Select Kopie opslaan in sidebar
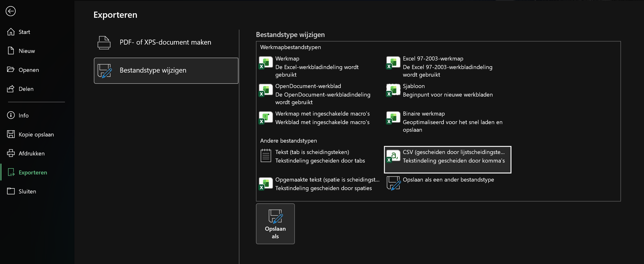Viewport: 644px width, 264px height. point(37,134)
